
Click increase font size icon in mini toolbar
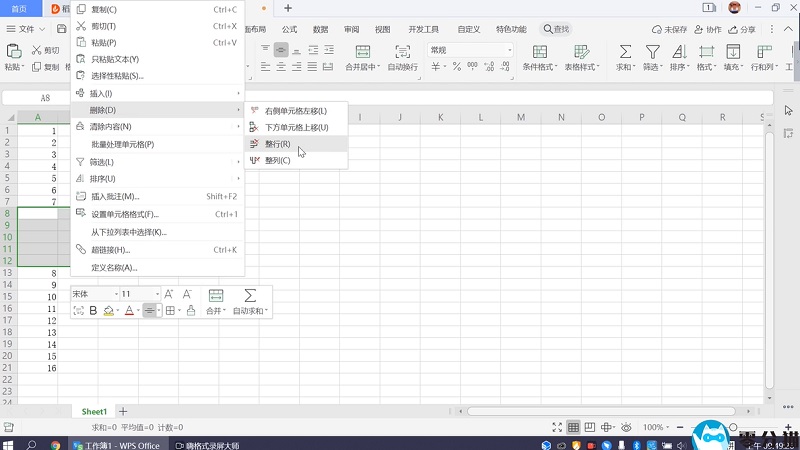pyautogui.click(x=169, y=294)
